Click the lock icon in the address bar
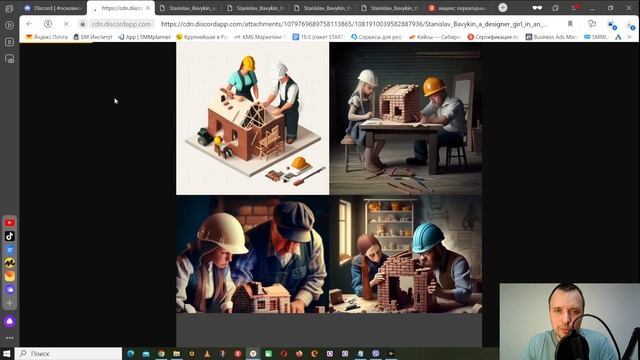Image resolution: width=640 pixels, height=360 pixels. (82, 24)
